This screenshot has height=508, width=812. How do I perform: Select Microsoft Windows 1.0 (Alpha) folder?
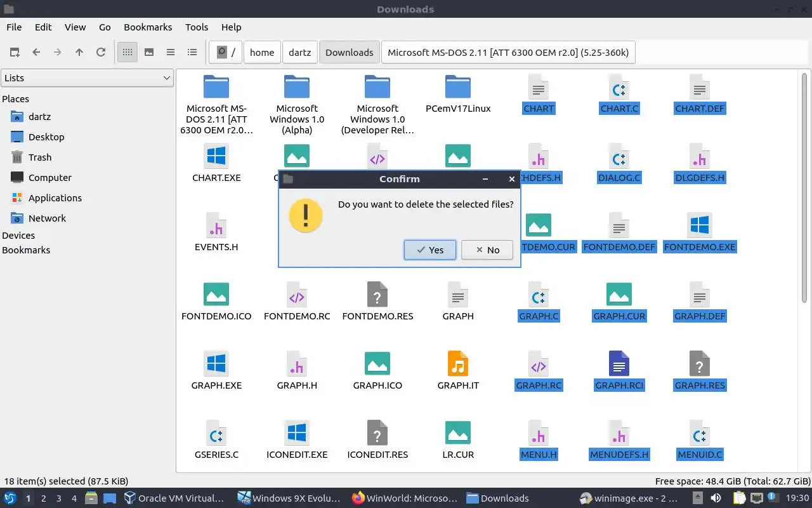click(297, 105)
